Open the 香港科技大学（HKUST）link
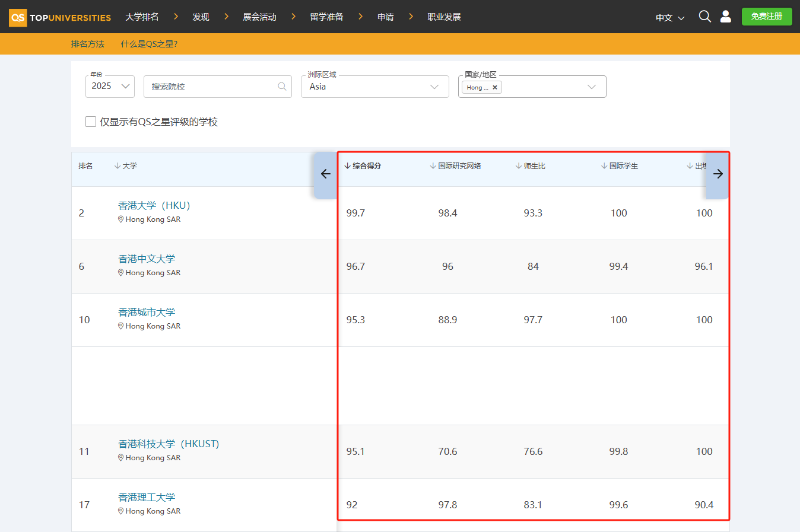Image resolution: width=800 pixels, height=532 pixels. pyautogui.click(x=169, y=444)
